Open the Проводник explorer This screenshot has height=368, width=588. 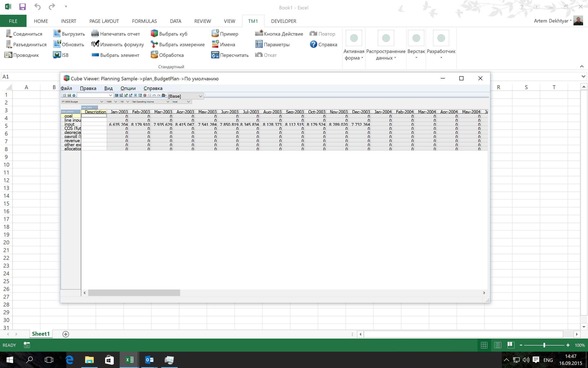click(22, 55)
